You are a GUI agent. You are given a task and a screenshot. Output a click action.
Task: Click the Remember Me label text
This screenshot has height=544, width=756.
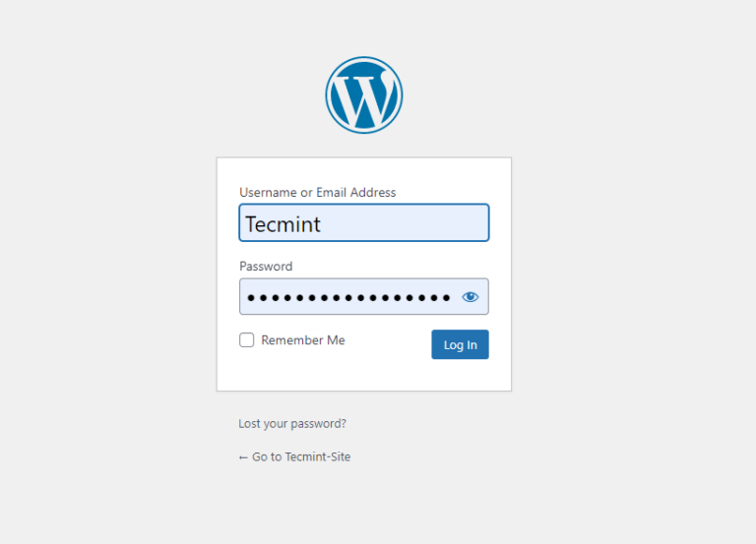303,340
